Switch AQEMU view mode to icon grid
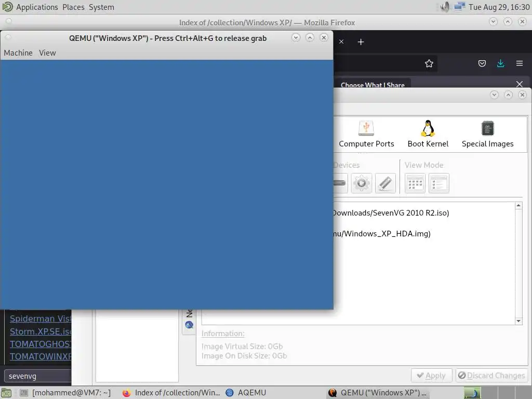Screen dimensions: 532x399 (415, 183)
